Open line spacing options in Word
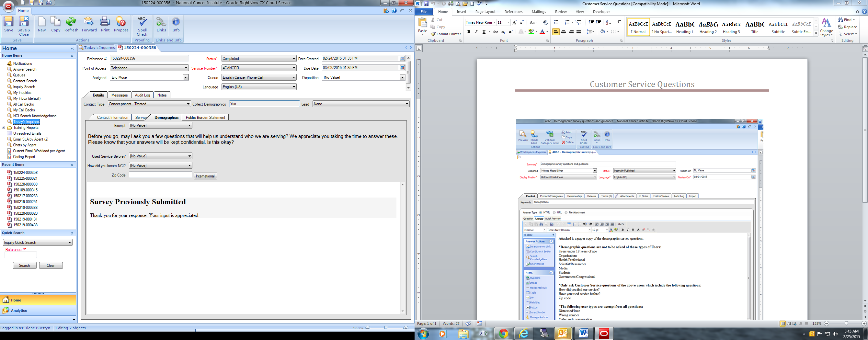 tap(590, 32)
